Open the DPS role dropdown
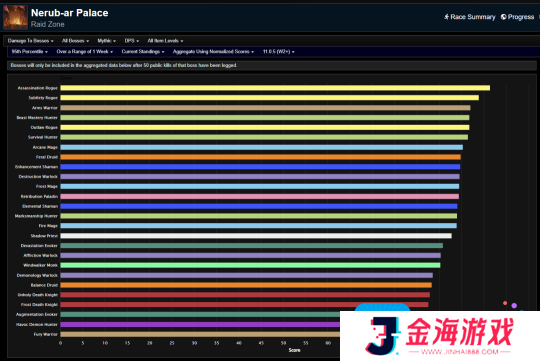Screen dimensions: 540x361 [x=132, y=41]
